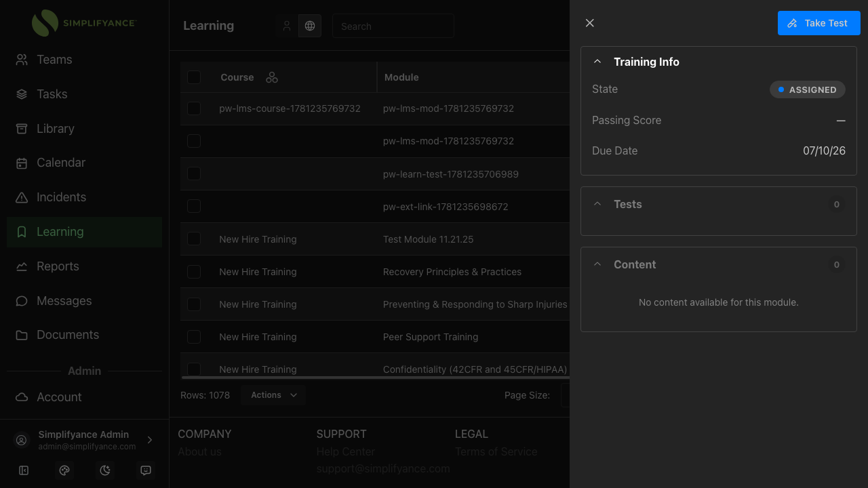868x488 pixels.
Task: Collapse the Training Info section
Action: (597, 62)
